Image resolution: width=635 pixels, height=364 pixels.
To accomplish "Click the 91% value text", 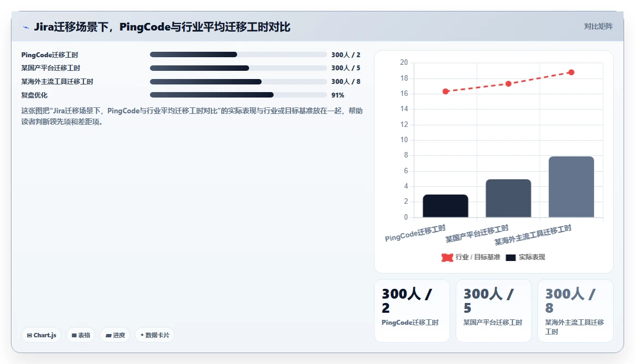I will (338, 95).
